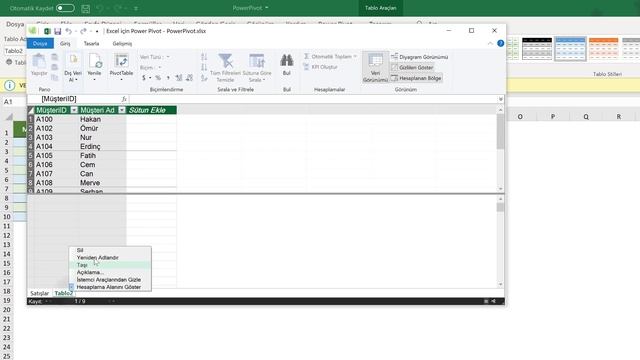Select blue table style swatch in Excel
640x360 pixels.
pos(571,48)
